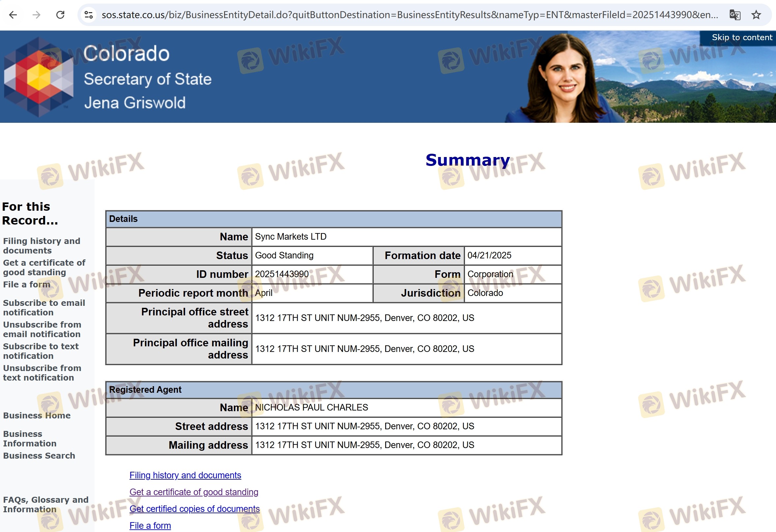
Task: Open Filing history and documents in sidebar
Action: (x=42, y=246)
